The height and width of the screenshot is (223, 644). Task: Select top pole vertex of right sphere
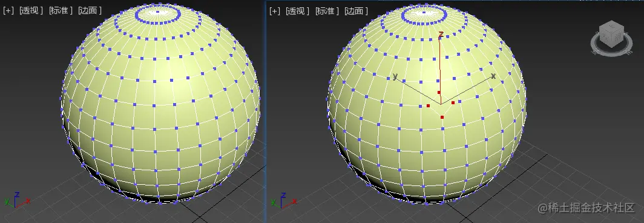pos(424,13)
